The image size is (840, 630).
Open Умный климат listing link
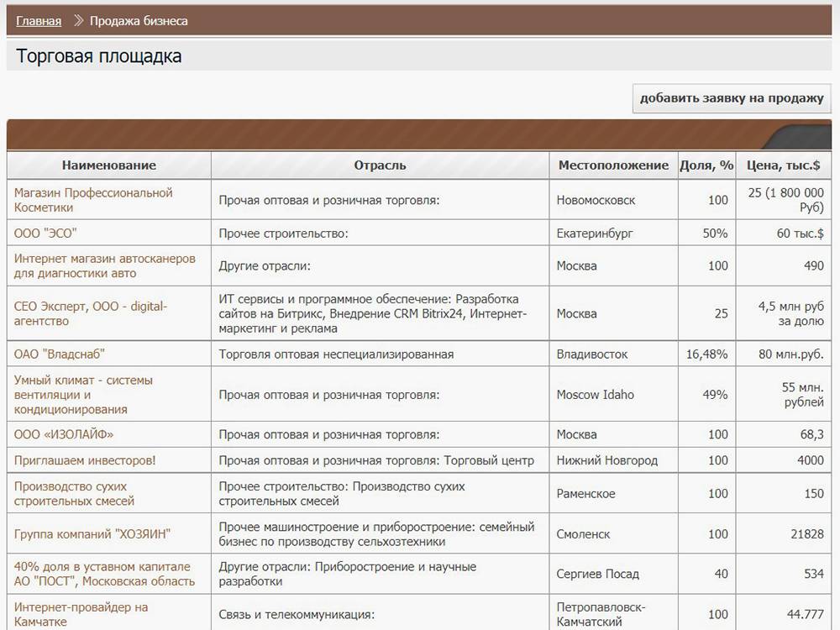point(83,394)
